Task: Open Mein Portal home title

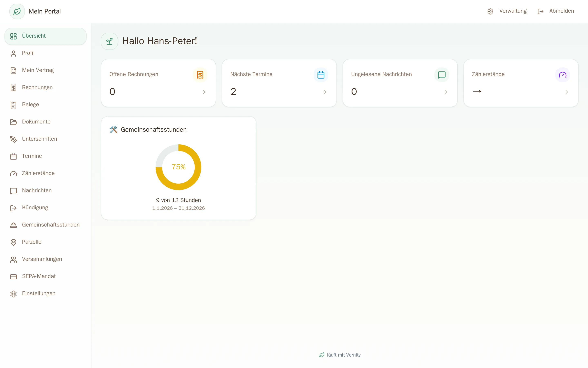Action: (x=45, y=11)
